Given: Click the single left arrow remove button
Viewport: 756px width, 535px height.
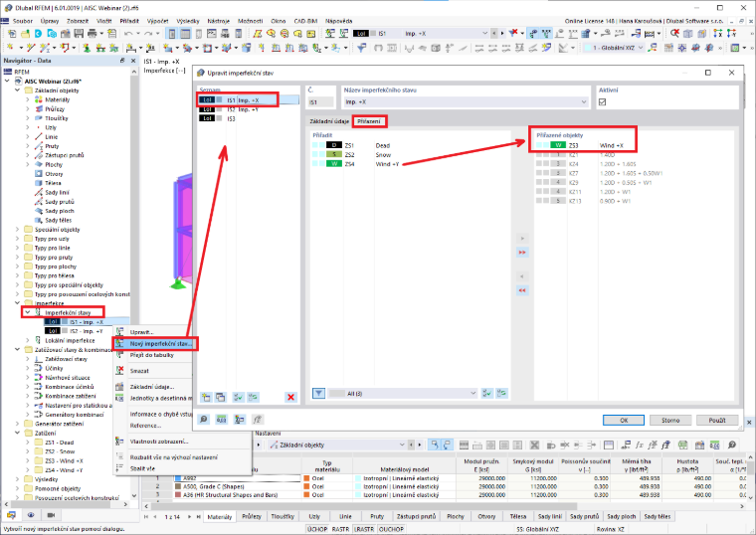Looking at the screenshot, I should click(x=522, y=276).
